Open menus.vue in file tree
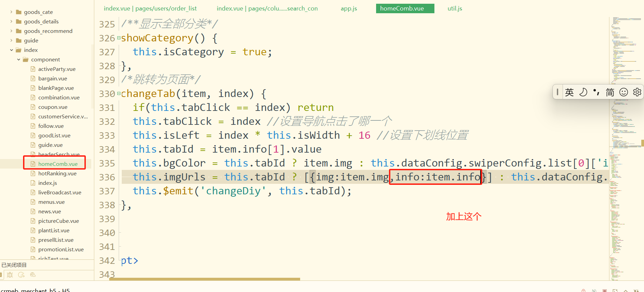 [x=52, y=202]
